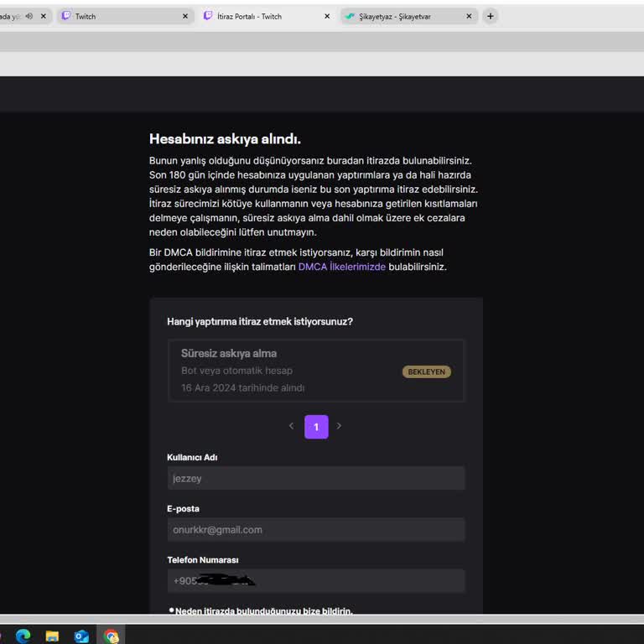Switch to the Twitch tab
The height and width of the screenshot is (644, 644).
click(125, 17)
